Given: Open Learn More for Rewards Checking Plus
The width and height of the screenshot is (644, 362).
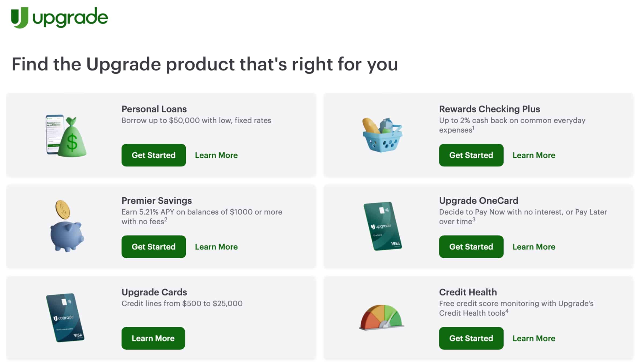Looking at the screenshot, I should point(534,155).
